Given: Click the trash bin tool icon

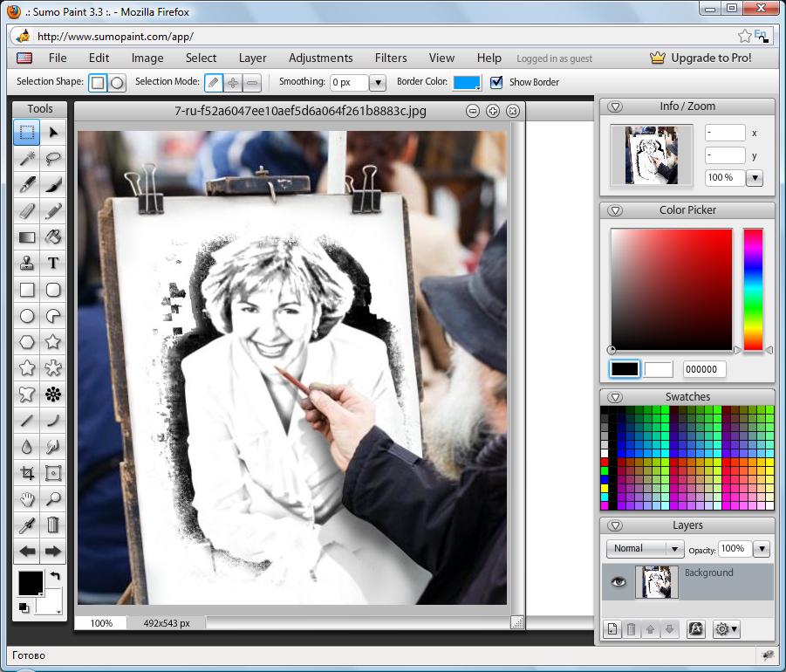Looking at the screenshot, I should click(52, 525).
